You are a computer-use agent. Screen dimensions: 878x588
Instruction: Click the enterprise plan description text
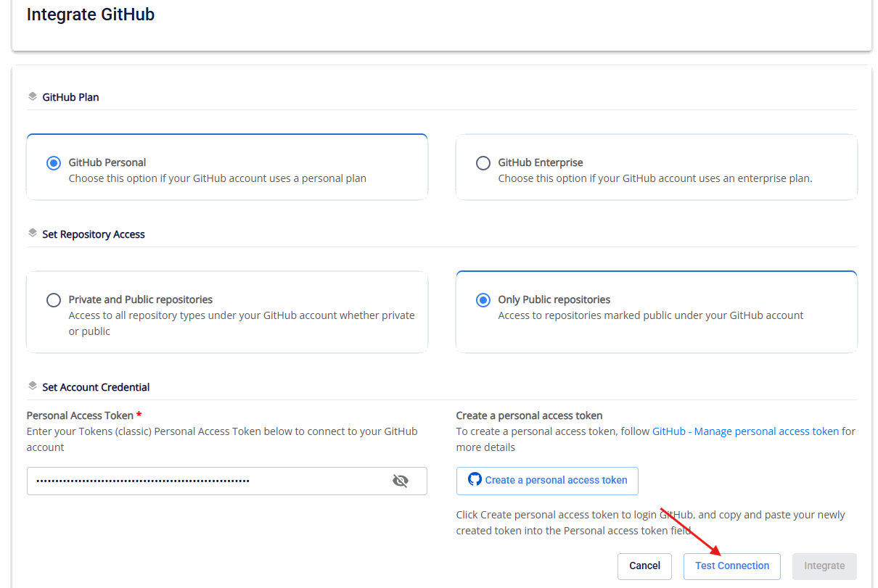[655, 178]
